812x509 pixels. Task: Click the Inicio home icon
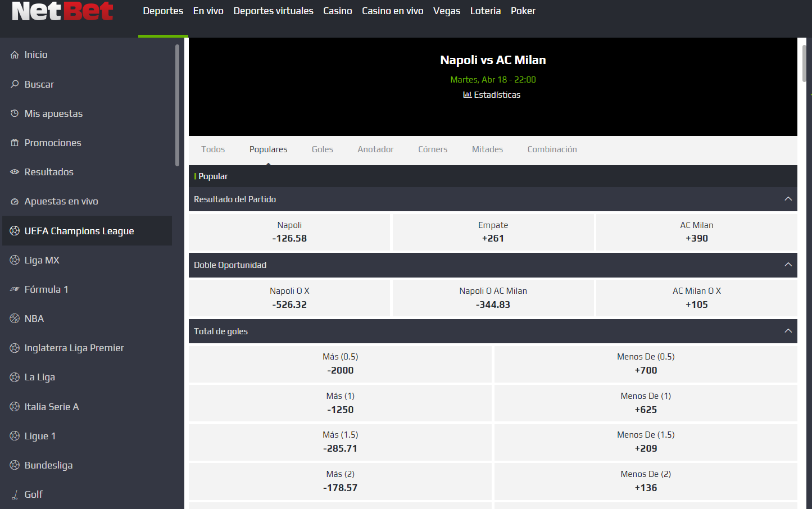point(15,54)
